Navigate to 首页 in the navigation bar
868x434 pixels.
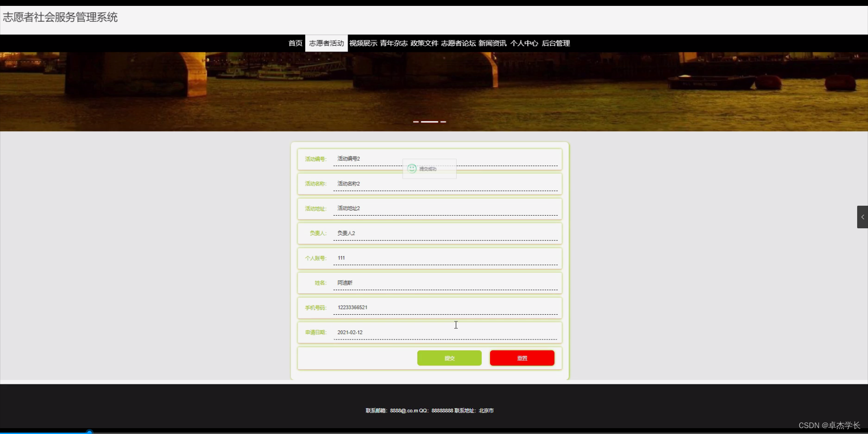[295, 43]
